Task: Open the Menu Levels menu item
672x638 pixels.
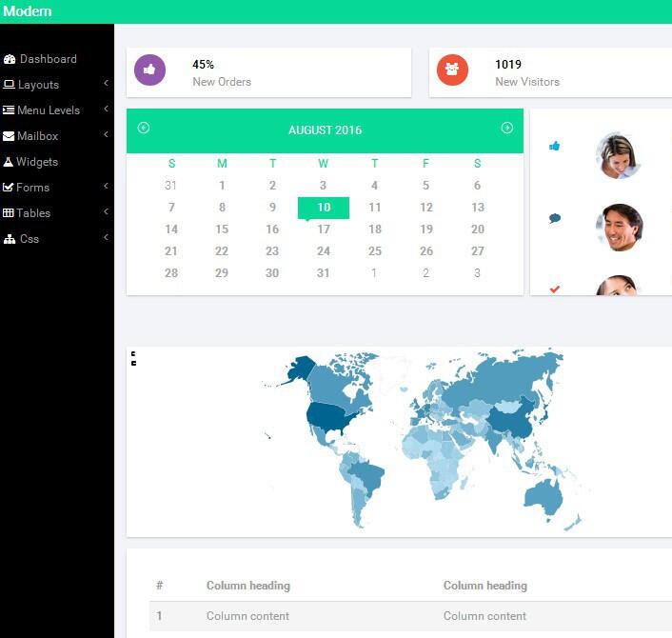Action: pos(57,110)
